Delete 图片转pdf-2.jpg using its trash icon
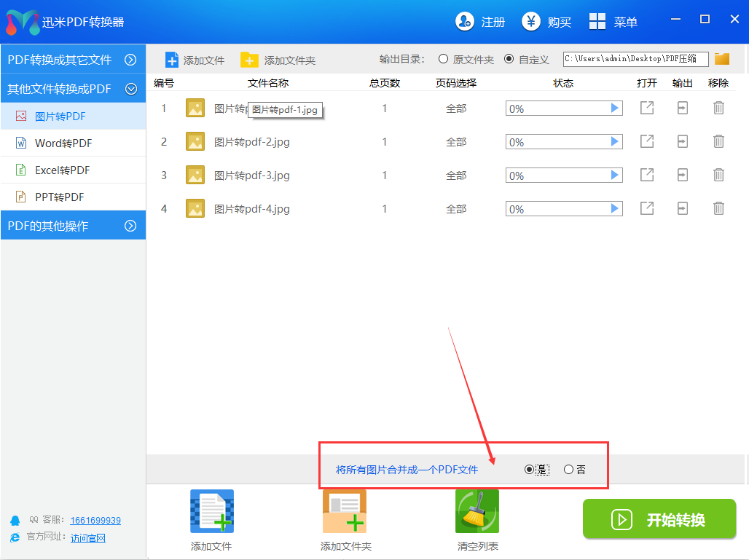 (718, 141)
